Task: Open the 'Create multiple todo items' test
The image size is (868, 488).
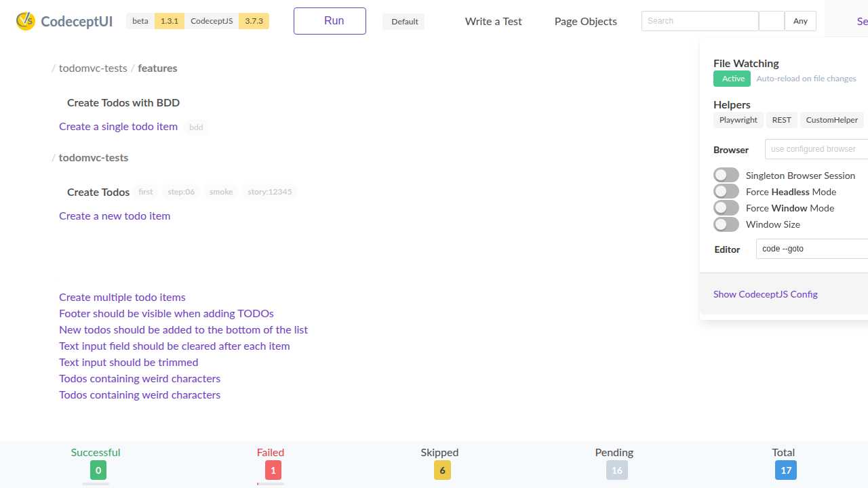Action: [122, 298]
